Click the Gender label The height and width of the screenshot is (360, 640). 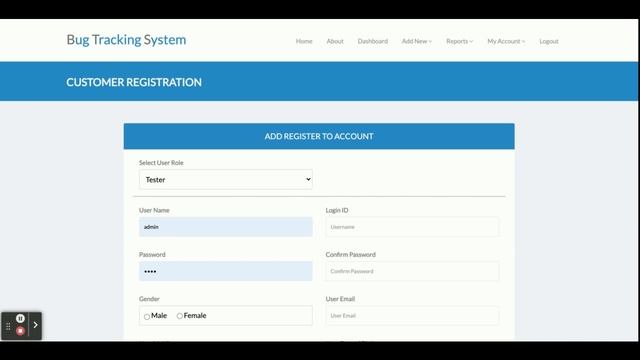click(149, 299)
